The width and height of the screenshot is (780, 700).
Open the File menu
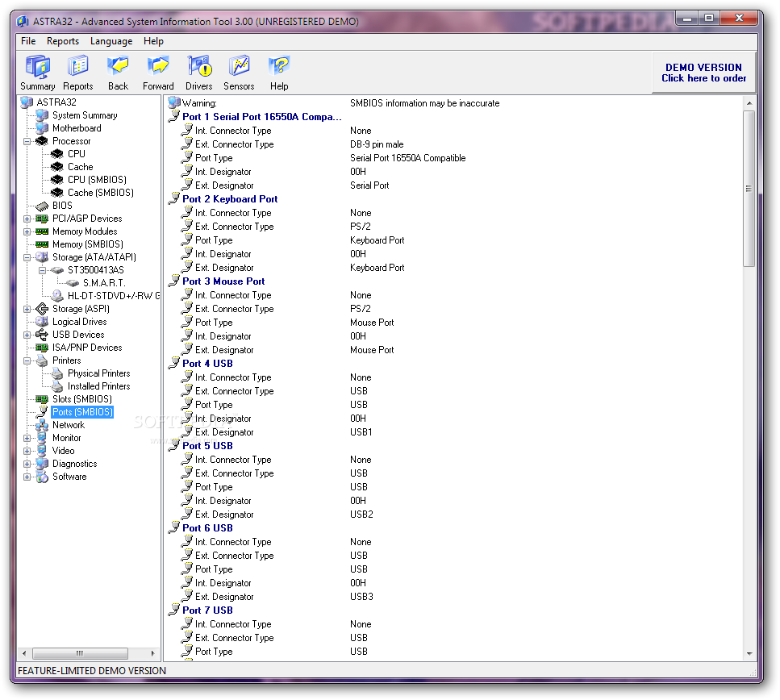point(28,41)
